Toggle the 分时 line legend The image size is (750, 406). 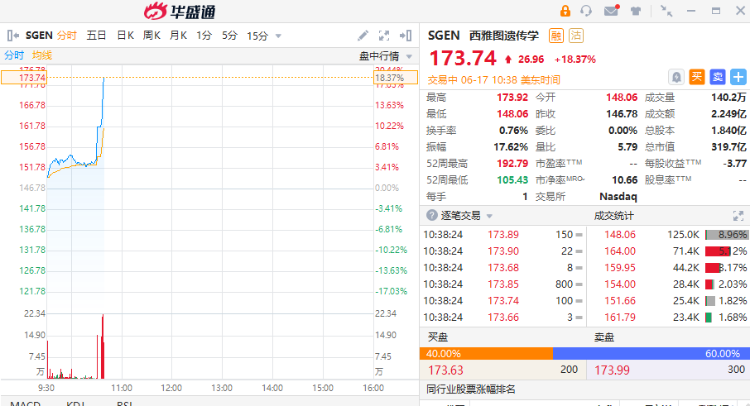pyautogui.click(x=14, y=55)
